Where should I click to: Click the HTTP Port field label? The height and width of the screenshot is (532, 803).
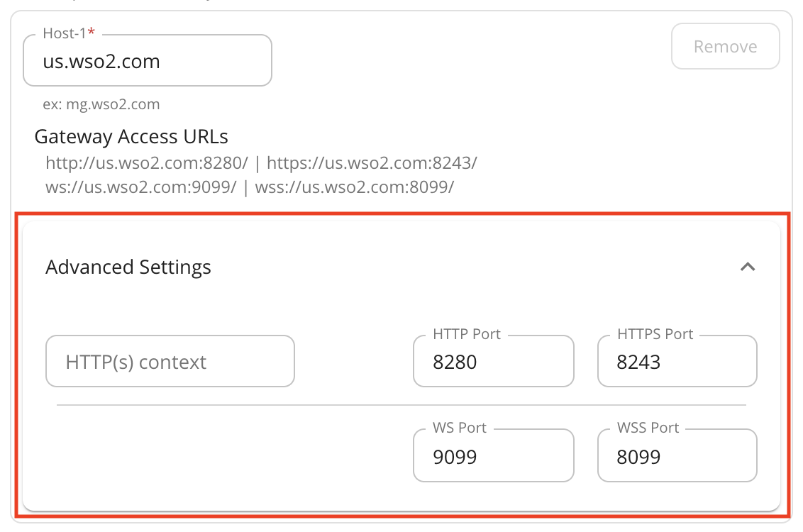click(465, 333)
